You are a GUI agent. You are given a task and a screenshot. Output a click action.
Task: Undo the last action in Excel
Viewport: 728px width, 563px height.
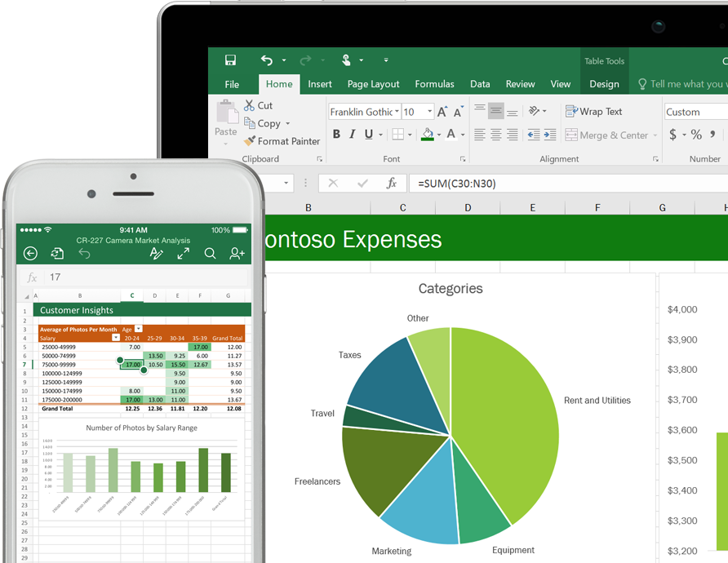267,60
